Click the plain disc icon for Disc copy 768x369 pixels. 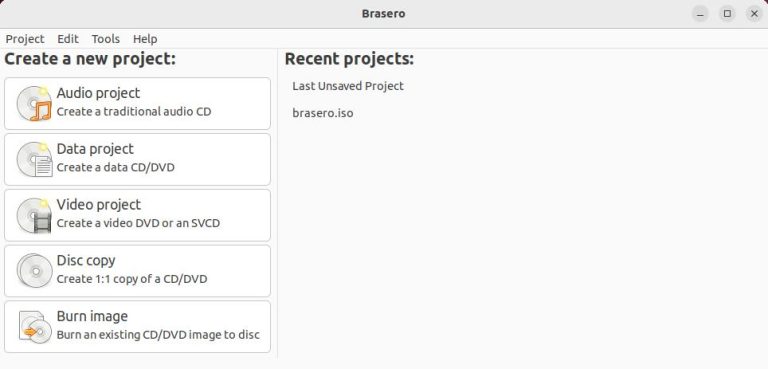(x=34, y=271)
